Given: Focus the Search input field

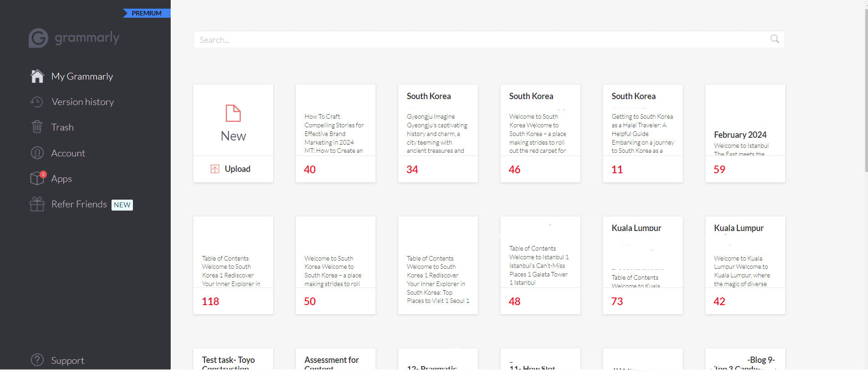Looking at the screenshot, I should [482, 40].
